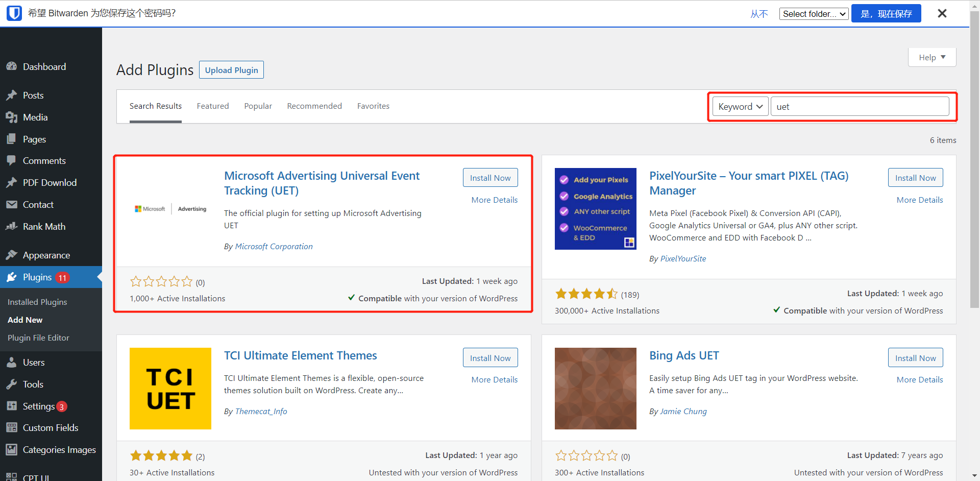Click the Tools wrench icon
Screen dimensions: 980x481
point(12,384)
